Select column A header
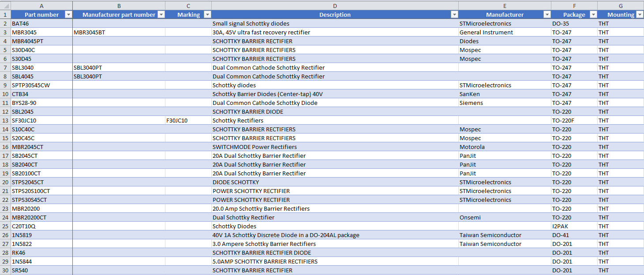The image size is (644, 275). coord(42,6)
